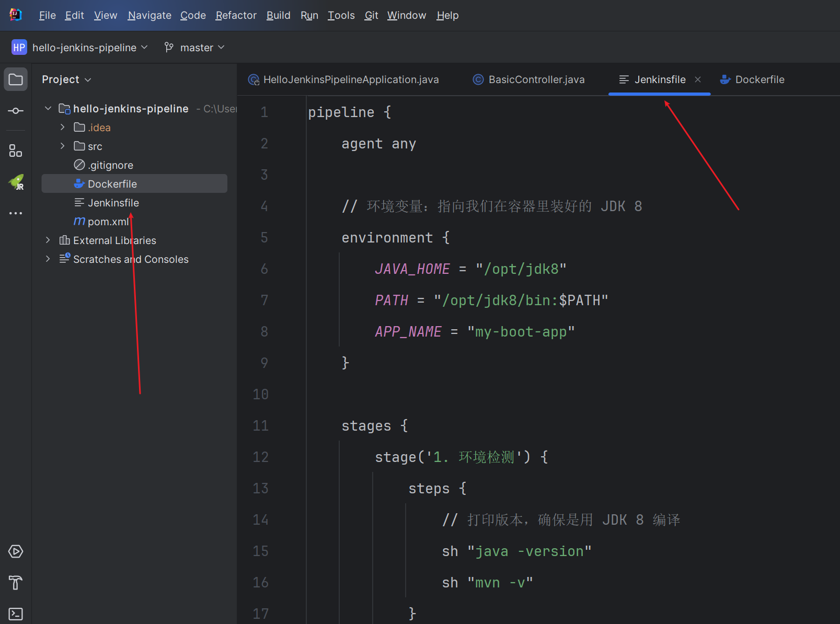Viewport: 840px width, 624px height.
Task: Collapse the hello-jenkins-pipeline root node
Action: tap(48, 109)
